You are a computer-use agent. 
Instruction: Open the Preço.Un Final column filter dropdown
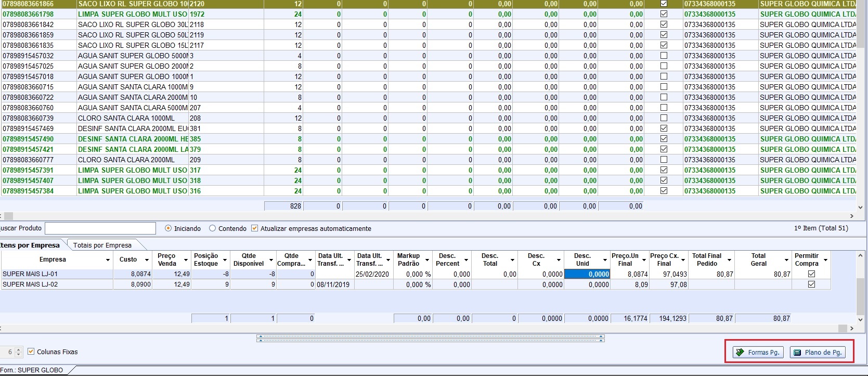point(644,260)
